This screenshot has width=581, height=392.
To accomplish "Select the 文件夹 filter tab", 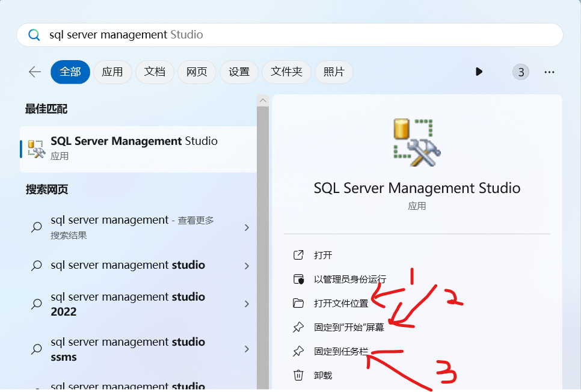I will coord(286,72).
